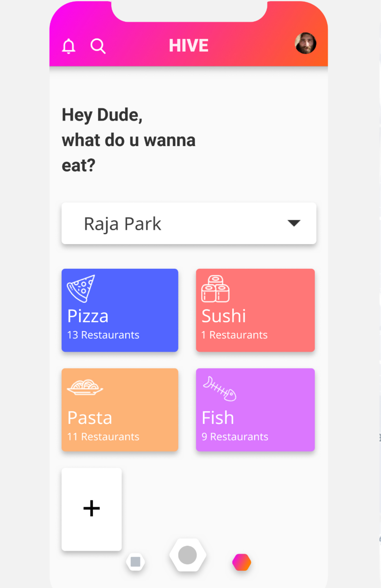
Task: Click the pasta plate icon
Action: (x=85, y=387)
